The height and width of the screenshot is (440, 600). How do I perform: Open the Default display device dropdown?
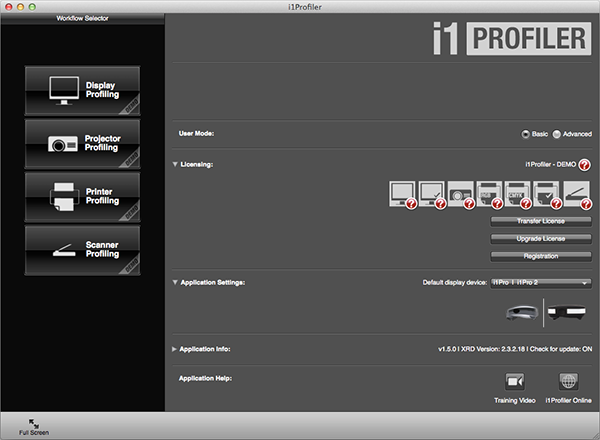coord(541,283)
